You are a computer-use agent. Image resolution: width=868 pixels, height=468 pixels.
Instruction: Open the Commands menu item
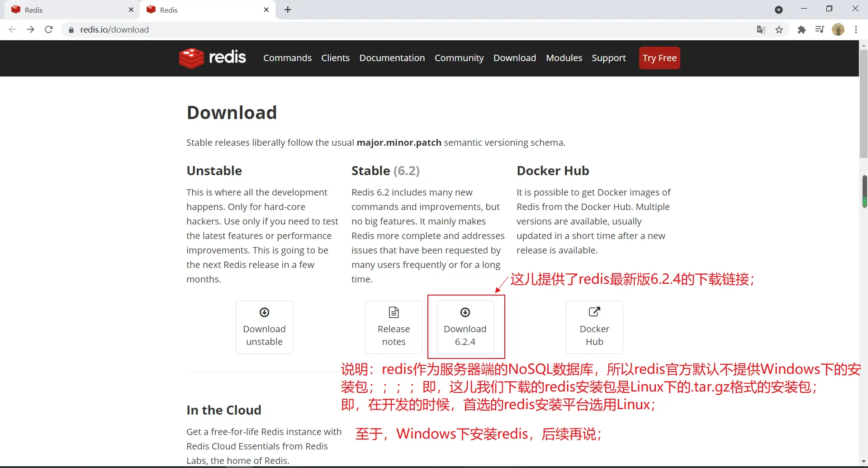pos(288,58)
